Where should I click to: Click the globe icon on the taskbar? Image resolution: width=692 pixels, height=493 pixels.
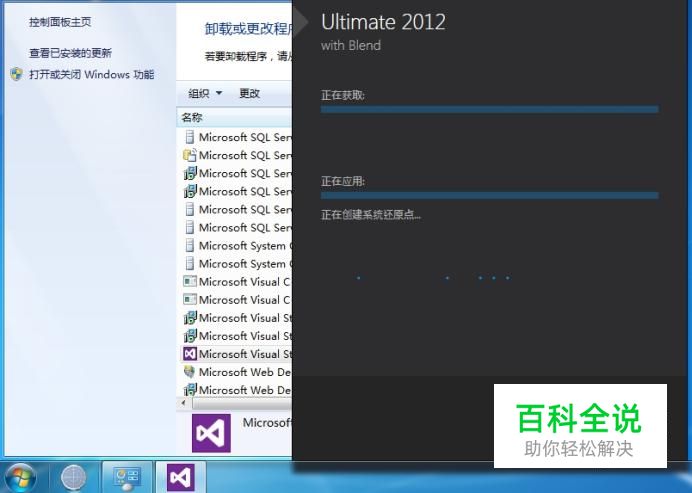click(73, 478)
